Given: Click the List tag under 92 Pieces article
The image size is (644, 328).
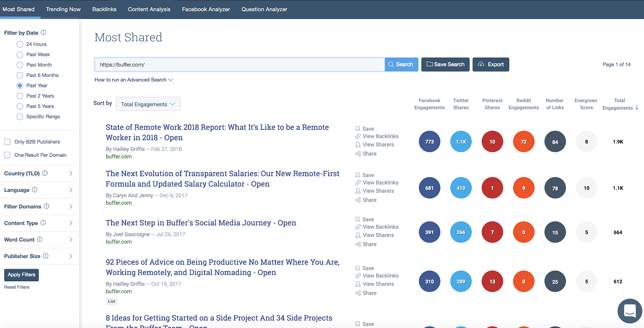Looking at the screenshot, I should [x=111, y=301].
